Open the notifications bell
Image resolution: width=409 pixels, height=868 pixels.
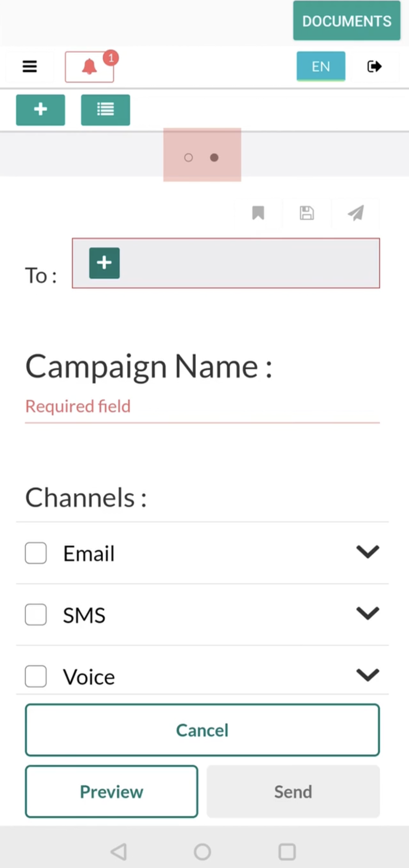coord(89,67)
